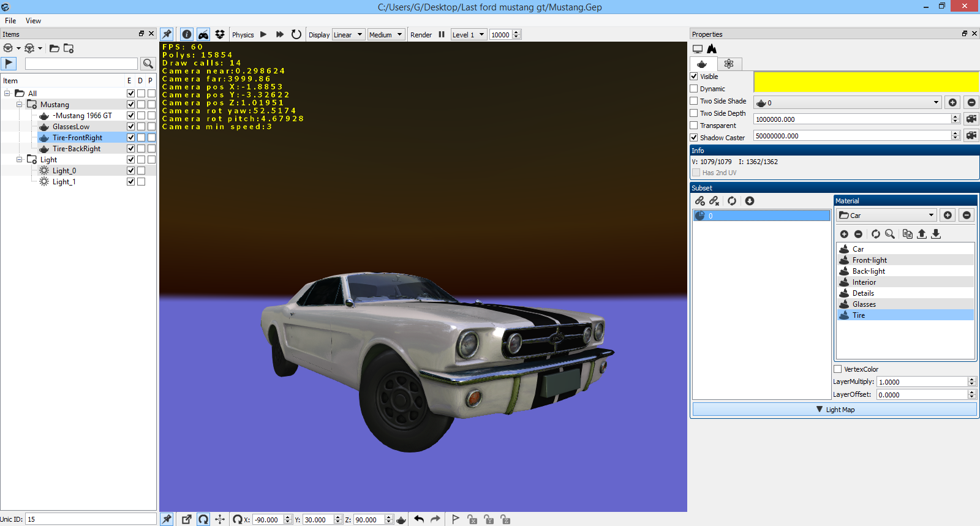Select the Glasses material in the list
Screen dimensions: 980x526
(905, 304)
